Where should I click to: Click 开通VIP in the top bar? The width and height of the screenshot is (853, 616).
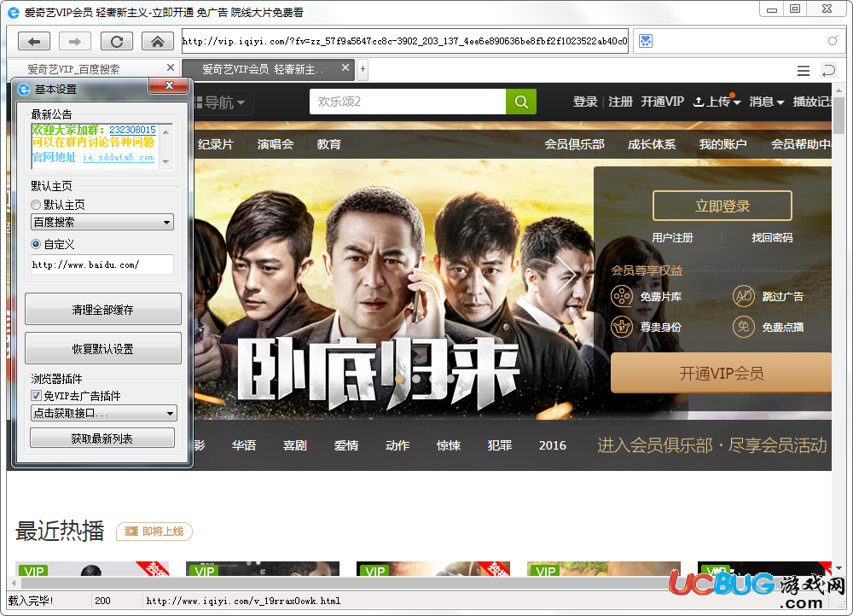662,102
